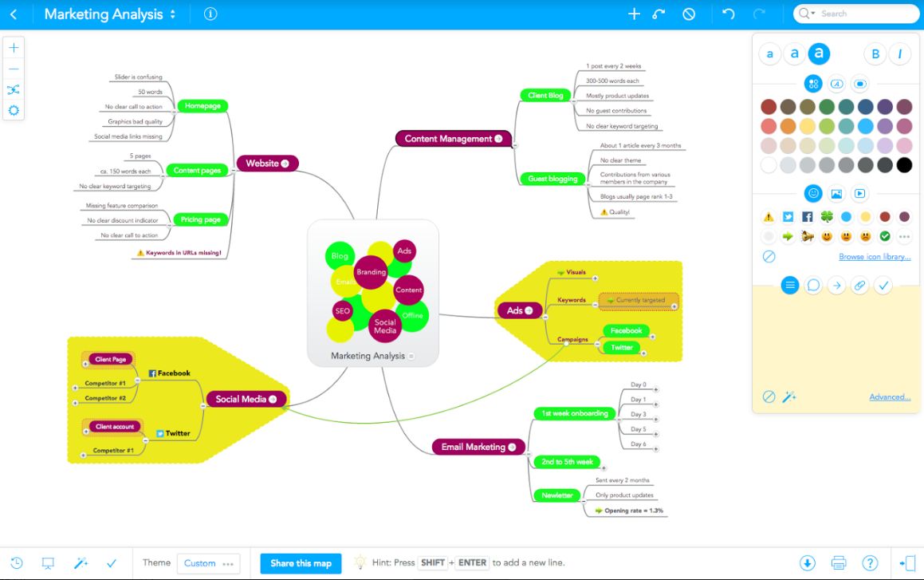Viewport: 924px width, 580px height.
Task: Switch to the node color style mode
Action: coord(813,84)
